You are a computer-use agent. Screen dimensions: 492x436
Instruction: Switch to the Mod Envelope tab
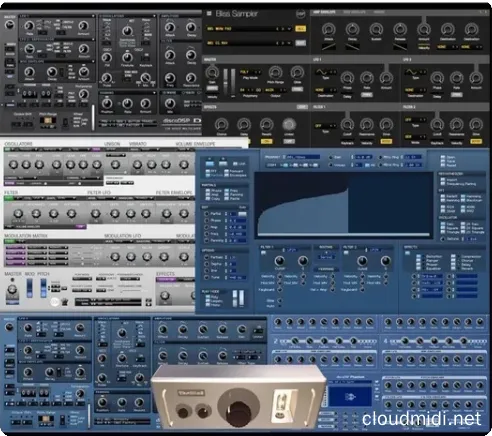(x=354, y=12)
